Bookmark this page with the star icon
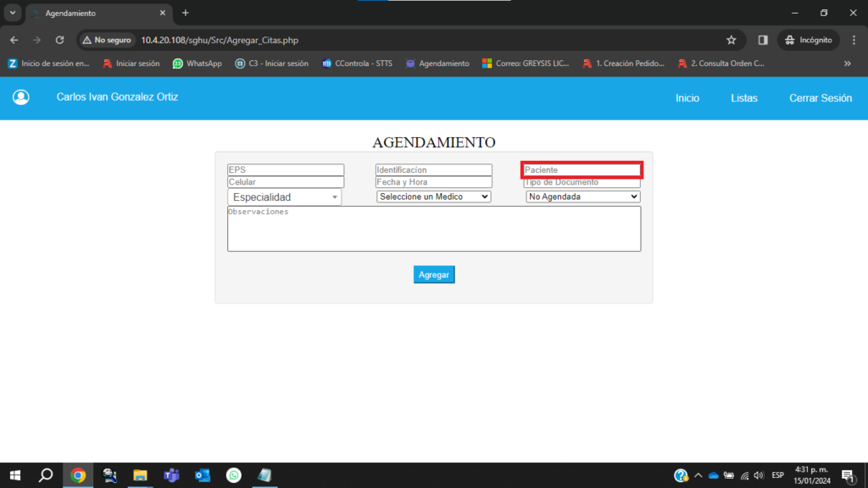Image resolution: width=868 pixels, height=488 pixels. [x=731, y=40]
